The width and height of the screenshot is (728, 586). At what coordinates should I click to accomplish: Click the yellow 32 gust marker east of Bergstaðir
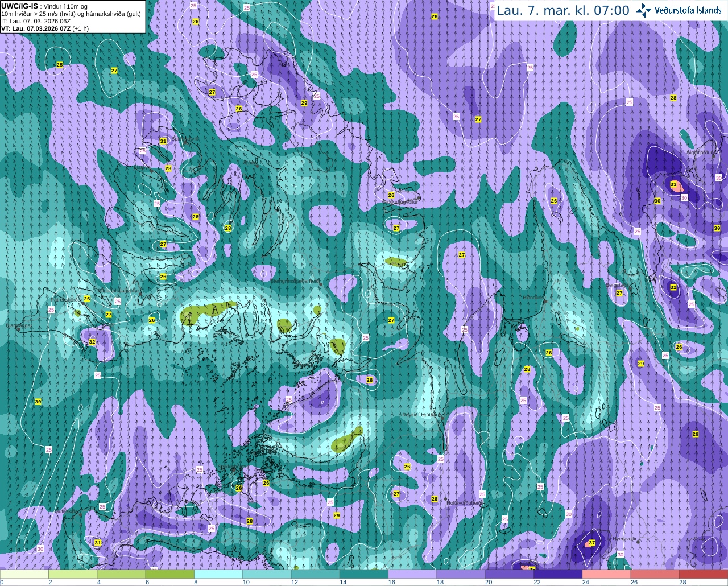(x=673, y=287)
